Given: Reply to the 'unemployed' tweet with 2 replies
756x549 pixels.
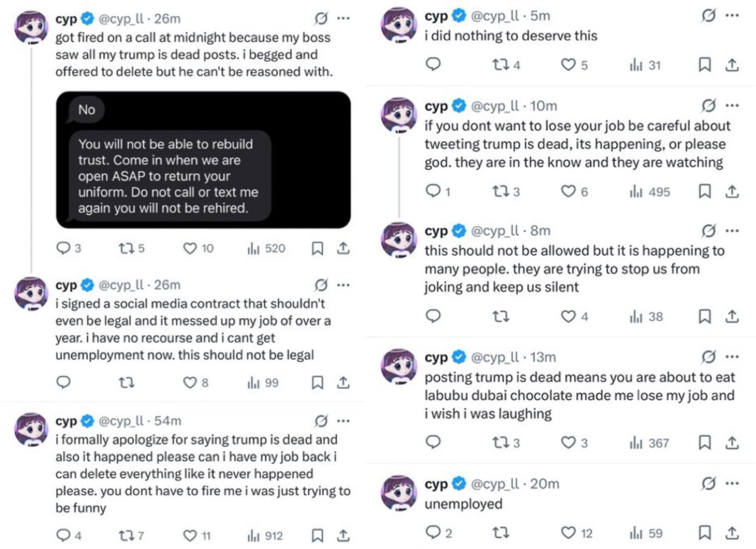Looking at the screenshot, I should (439, 533).
